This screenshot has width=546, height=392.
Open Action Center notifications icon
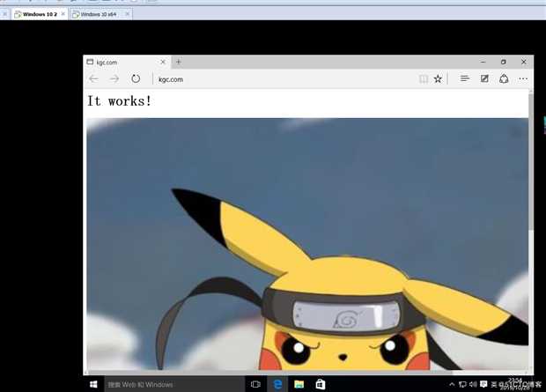[483, 384]
